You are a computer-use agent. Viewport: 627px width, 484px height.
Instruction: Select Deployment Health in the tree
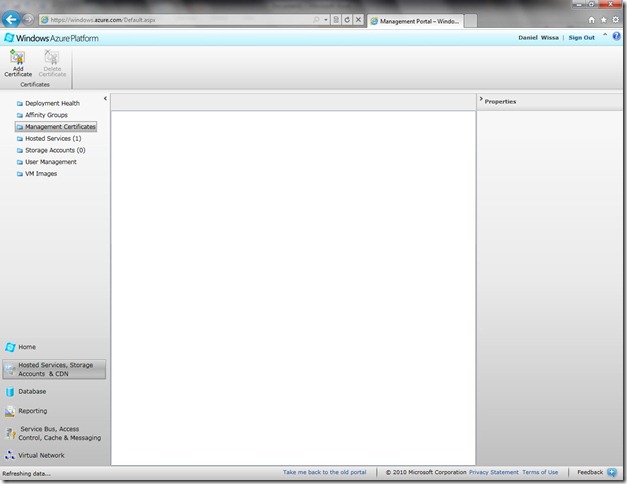pyautogui.click(x=52, y=103)
